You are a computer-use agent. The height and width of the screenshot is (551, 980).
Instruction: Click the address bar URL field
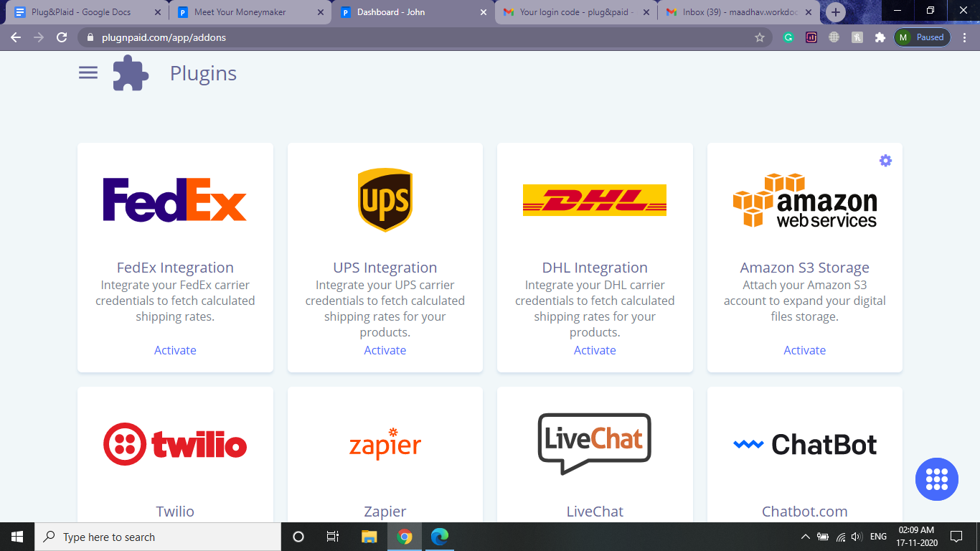[423, 37]
